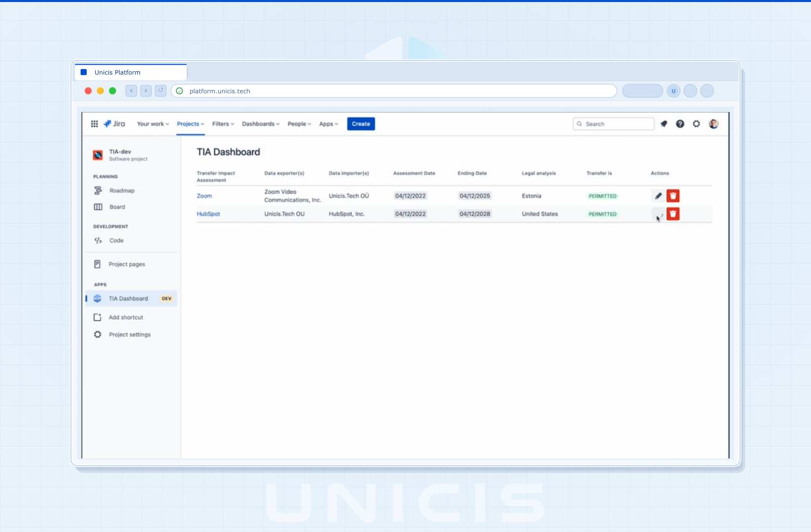
Task: Click the Jira logo
Action: [115, 124]
